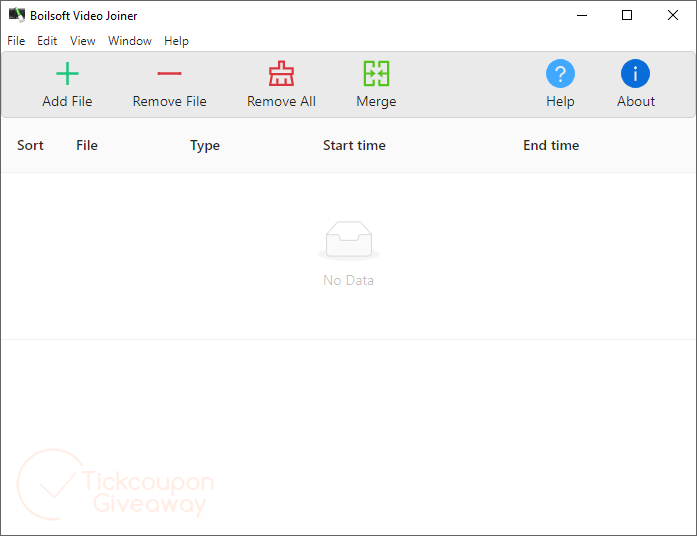
Task: Open the Edit menu
Action: pos(47,41)
